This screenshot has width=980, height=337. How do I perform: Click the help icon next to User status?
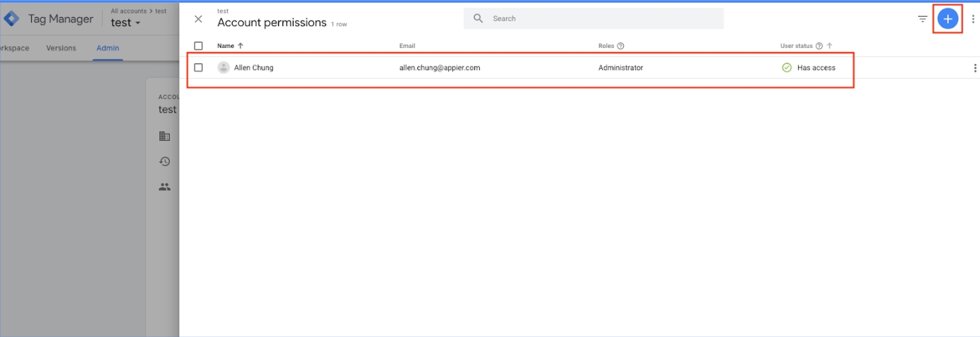tap(819, 46)
